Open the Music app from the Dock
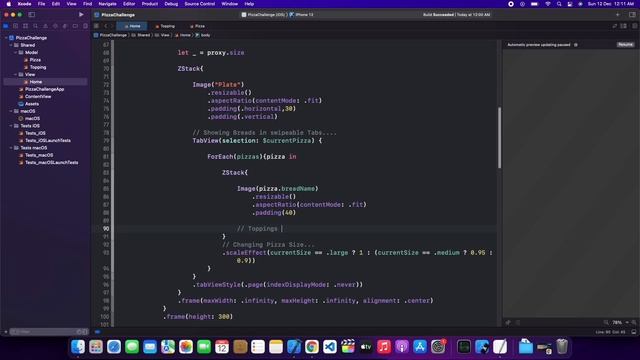Image resolution: width=640 pixels, height=360 pixels. click(x=384, y=347)
